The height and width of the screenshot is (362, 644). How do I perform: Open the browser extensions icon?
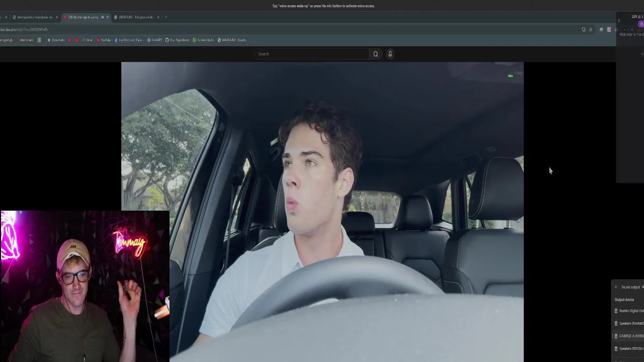pyautogui.click(x=601, y=30)
